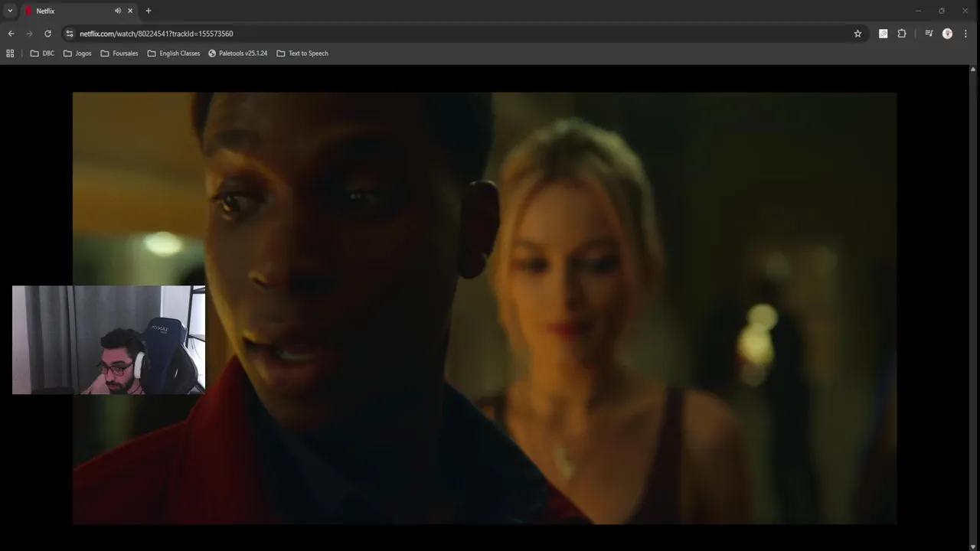Open a new browser tab
The width and height of the screenshot is (980, 551).
click(x=149, y=11)
